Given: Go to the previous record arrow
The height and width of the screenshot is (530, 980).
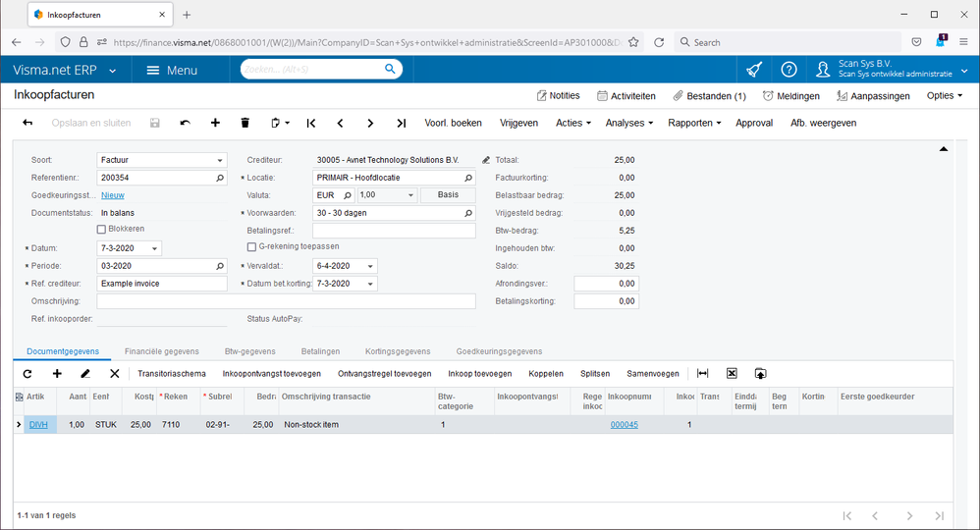Looking at the screenshot, I should pos(340,123).
